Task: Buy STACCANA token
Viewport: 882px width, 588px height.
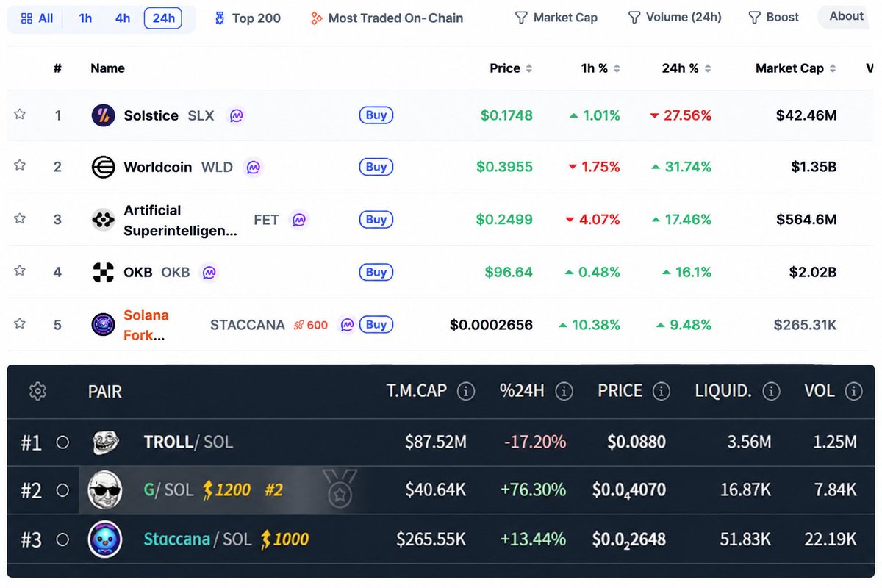Action: click(376, 324)
